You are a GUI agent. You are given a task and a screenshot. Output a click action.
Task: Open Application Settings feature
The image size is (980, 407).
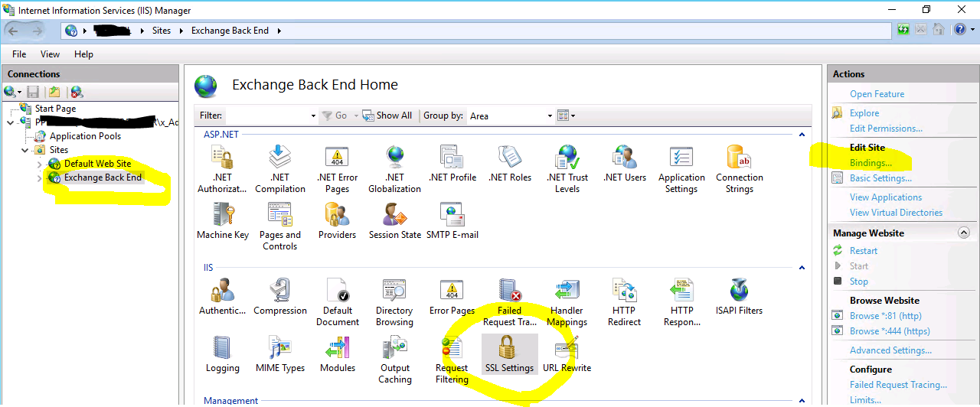pos(681,169)
